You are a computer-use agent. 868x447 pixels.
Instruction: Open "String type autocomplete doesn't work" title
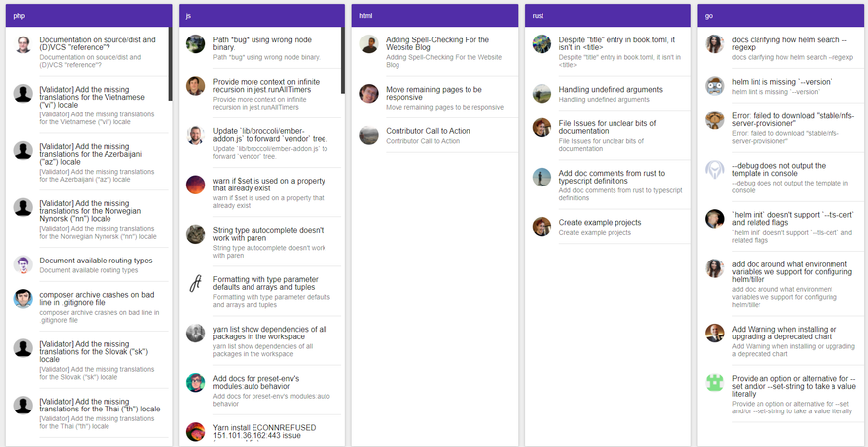click(268, 234)
